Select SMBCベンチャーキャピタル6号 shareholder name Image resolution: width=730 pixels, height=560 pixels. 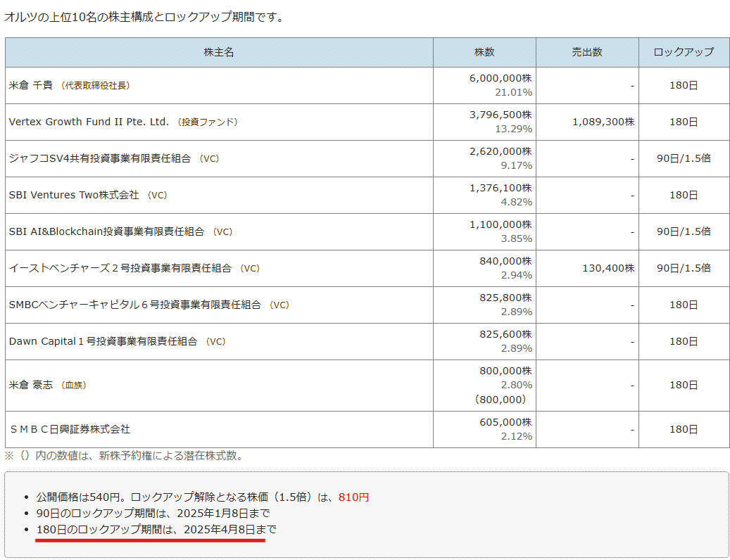click(x=134, y=305)
